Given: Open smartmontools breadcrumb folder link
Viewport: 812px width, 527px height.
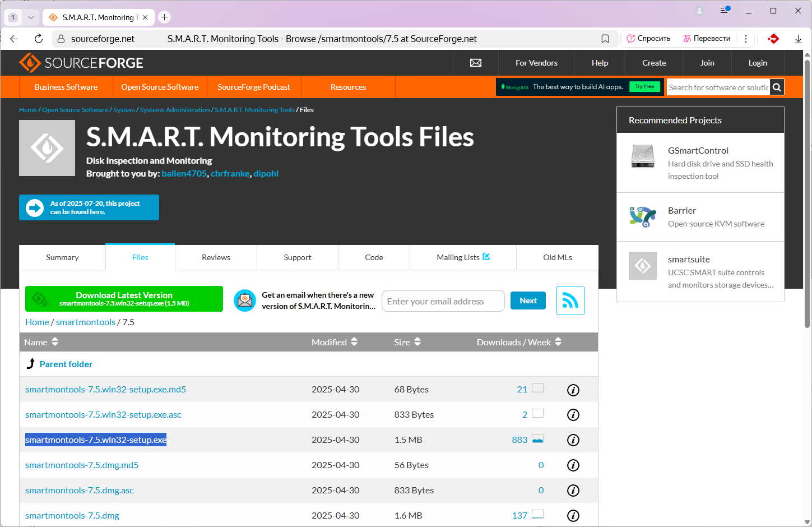Looking at the screenshot, I should [x=86, y=322].
